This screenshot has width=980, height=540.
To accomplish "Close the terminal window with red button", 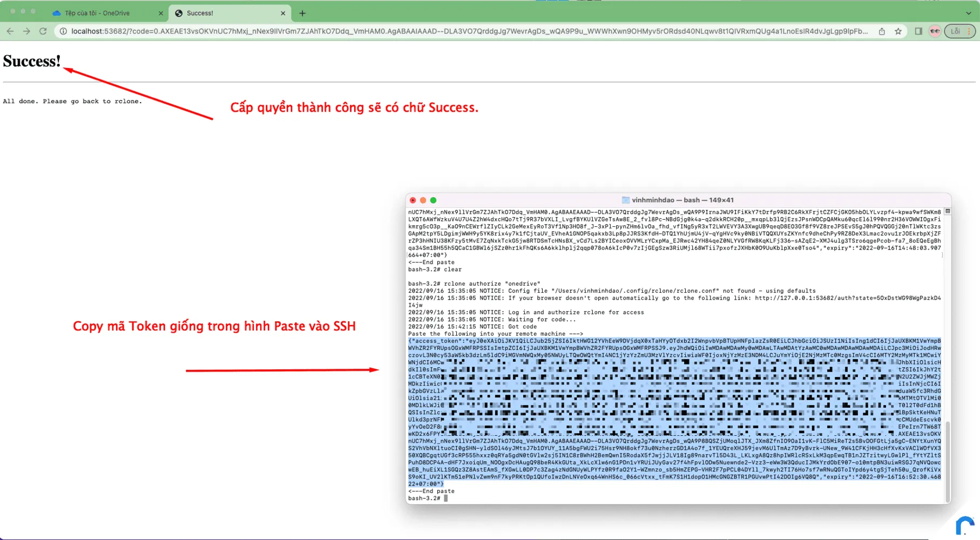I will tap(413, 200).
